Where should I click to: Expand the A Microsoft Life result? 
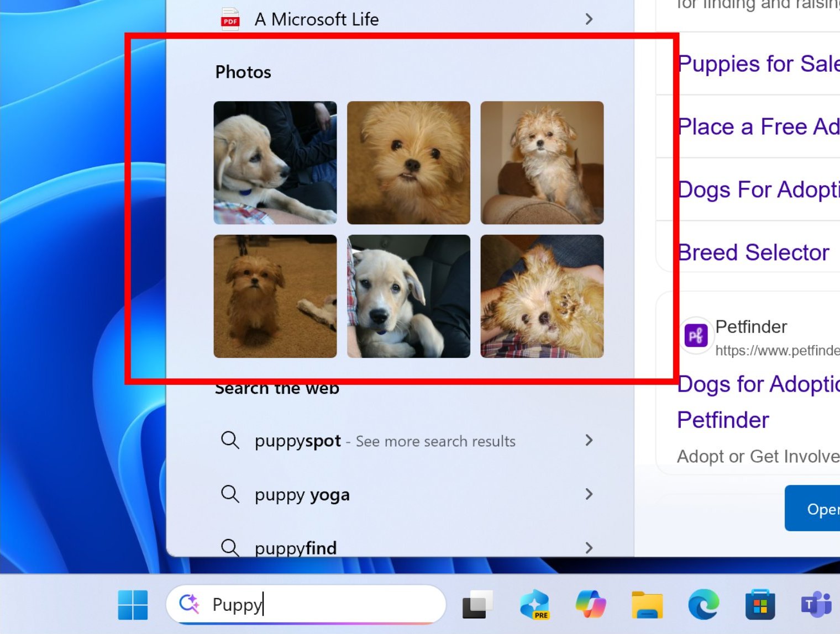click(589, 19)
